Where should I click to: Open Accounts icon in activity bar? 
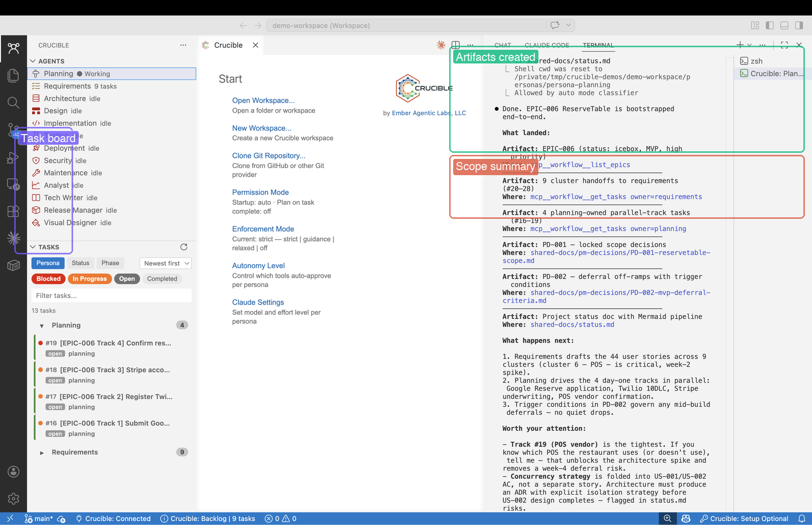(x=14, y=472)
